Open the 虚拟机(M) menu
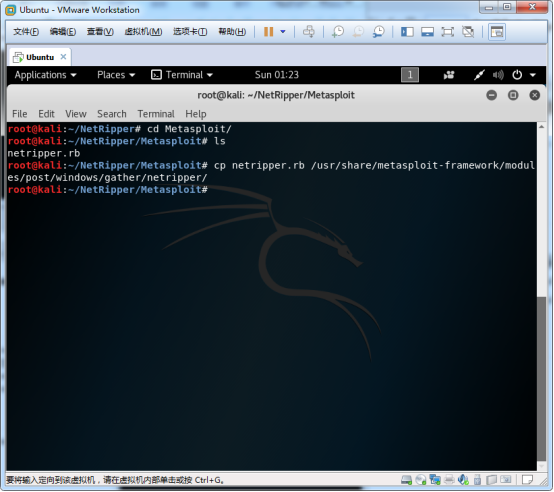554x492 pixels. pyautogui.click(x=143, y=32)
